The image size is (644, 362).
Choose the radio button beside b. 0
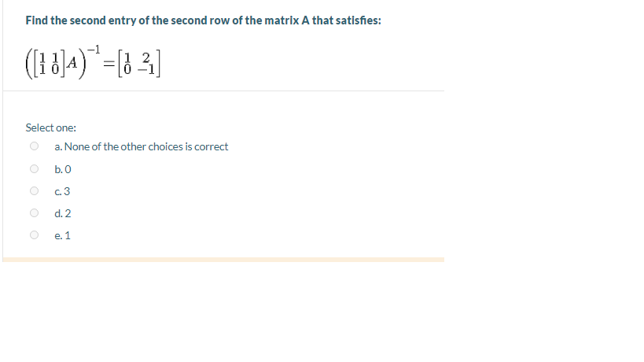34,168
